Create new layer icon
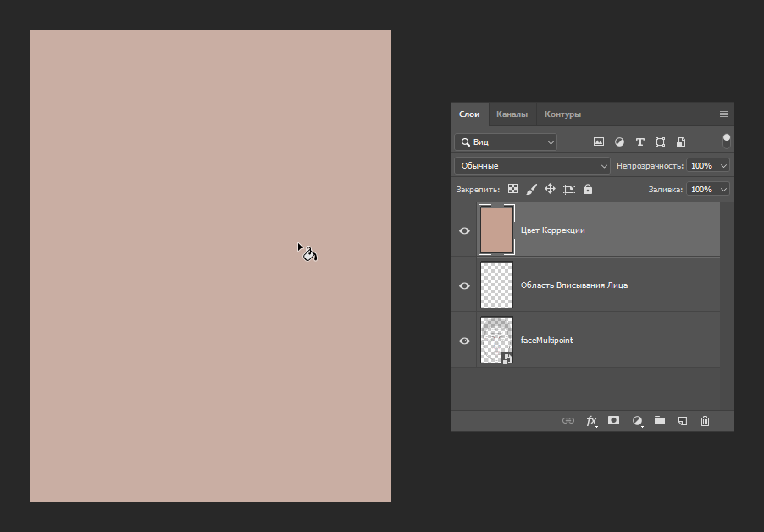The height and width of the screenshot is (532, 764). pos(683,421)
